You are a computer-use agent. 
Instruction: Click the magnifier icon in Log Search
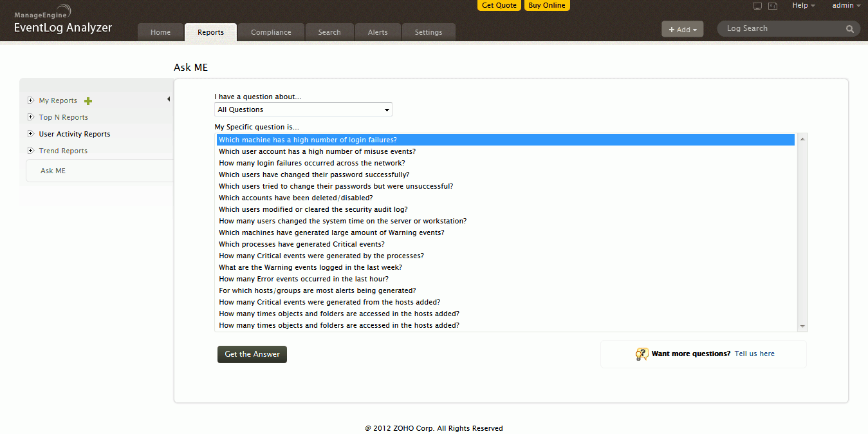pyautogui.click(x=850, y=29)
